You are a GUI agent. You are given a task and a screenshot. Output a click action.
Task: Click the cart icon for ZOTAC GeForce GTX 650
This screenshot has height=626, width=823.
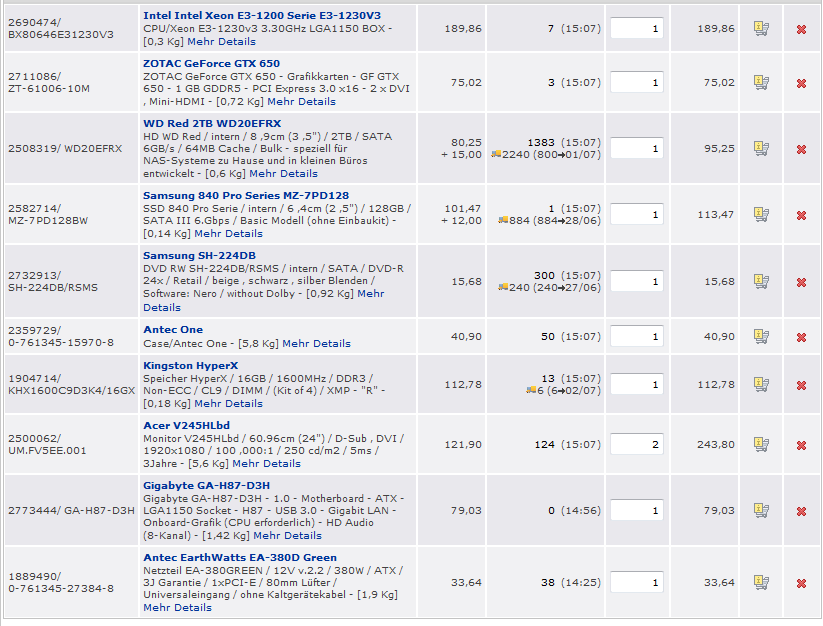coord(761,82)
